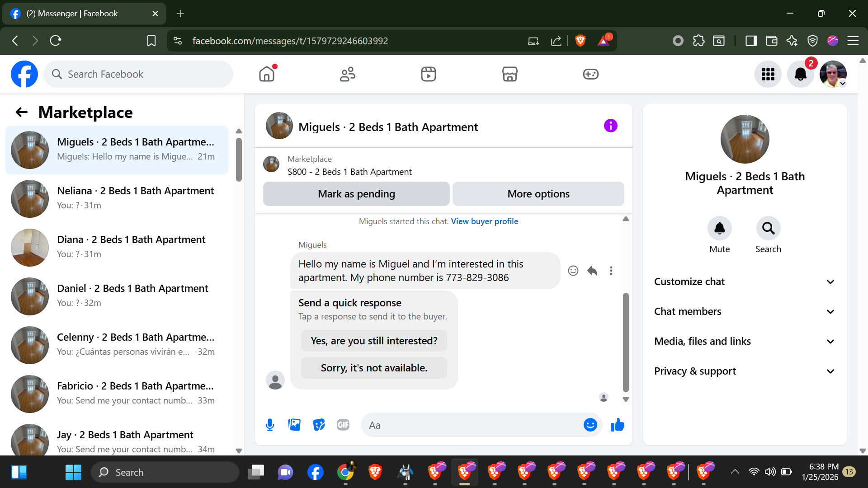868x488 pixels.
Task: Click the Windows taskbar Search box
Action: click(165, 472)
